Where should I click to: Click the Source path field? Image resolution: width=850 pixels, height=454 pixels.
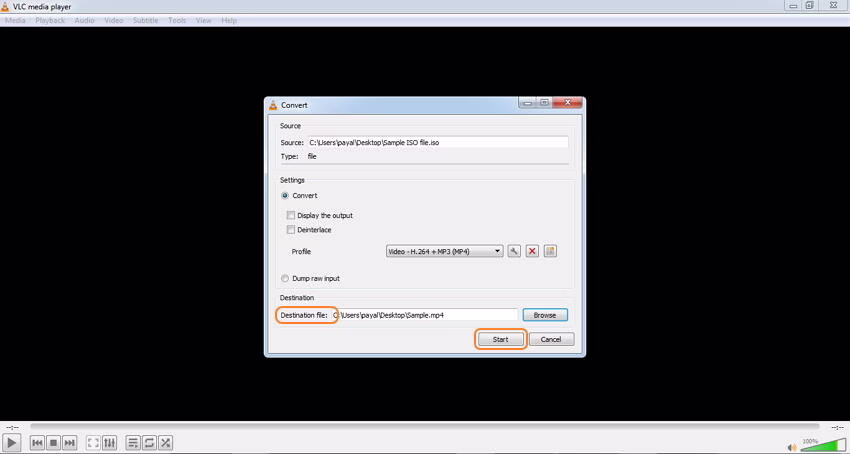[438, 143]
